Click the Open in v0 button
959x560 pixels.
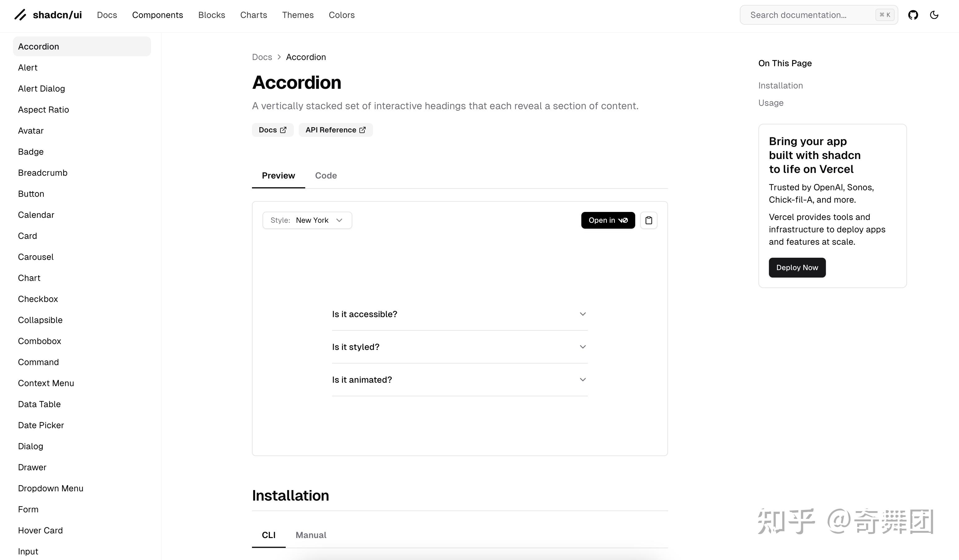[608, 220]
